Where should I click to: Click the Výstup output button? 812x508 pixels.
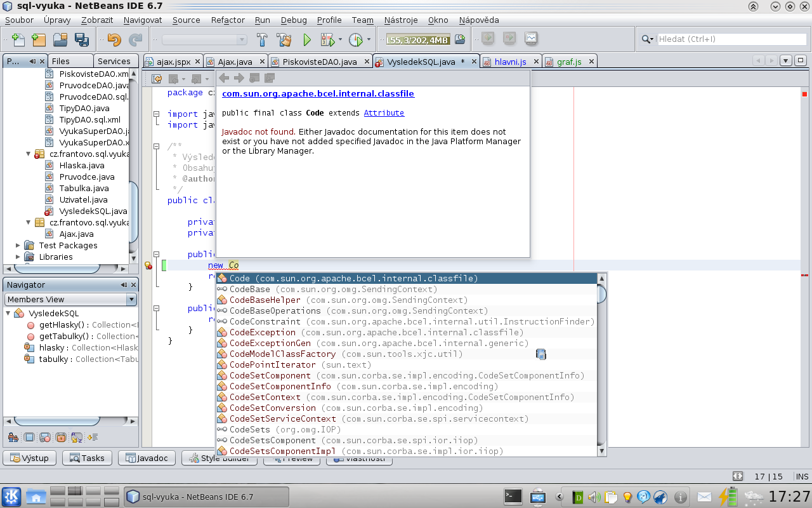[30, 458]
